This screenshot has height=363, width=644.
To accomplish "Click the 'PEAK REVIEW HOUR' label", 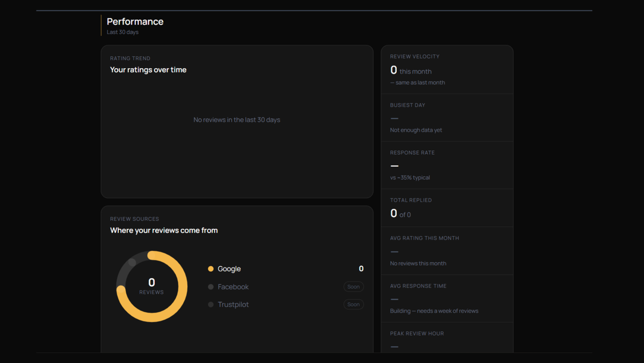I will point(417,334).
